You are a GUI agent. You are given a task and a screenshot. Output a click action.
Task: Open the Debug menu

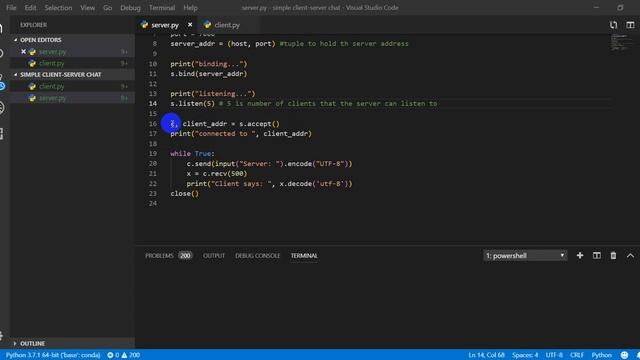130,8
